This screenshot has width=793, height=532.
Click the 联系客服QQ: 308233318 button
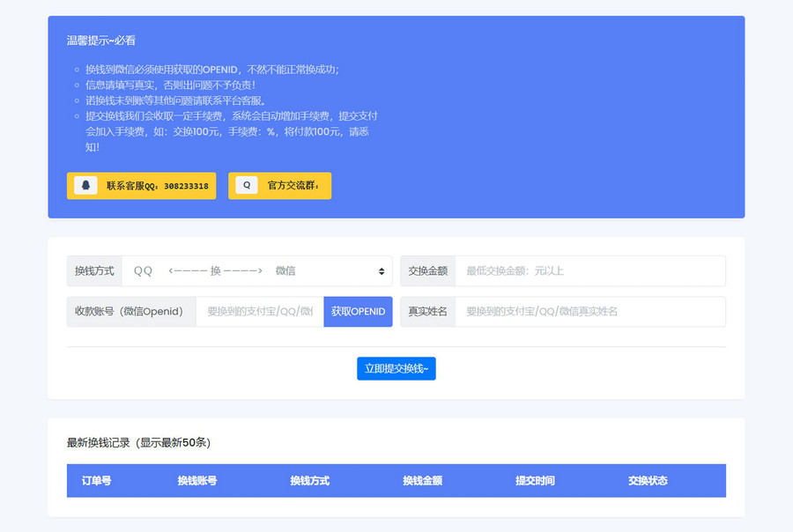tap(141, 185)
